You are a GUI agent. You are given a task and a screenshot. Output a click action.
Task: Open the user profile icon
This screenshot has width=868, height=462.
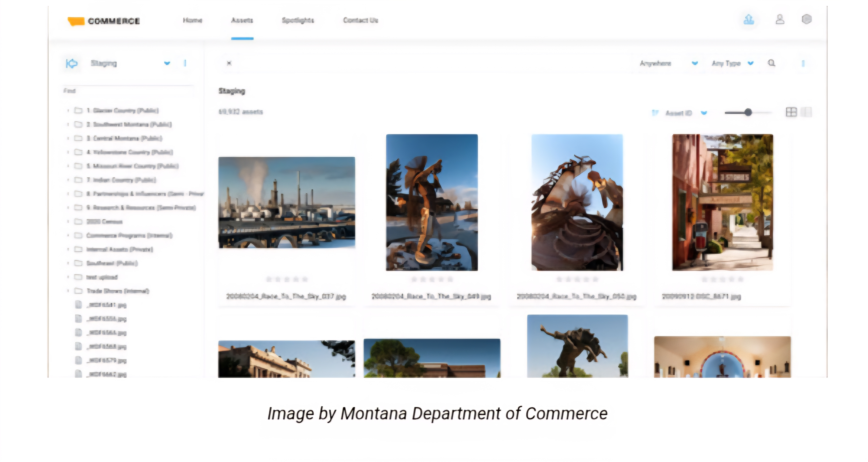pos(780,20)
